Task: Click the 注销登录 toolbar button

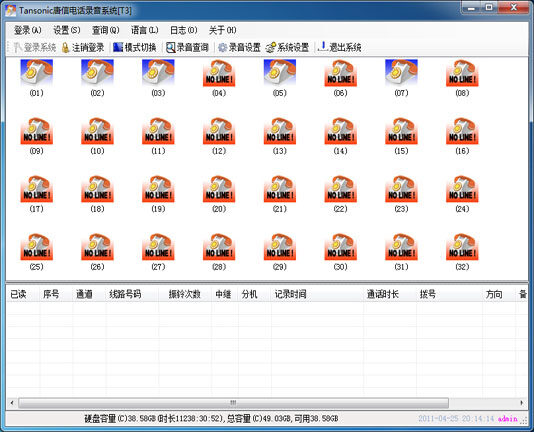Action: [x=83, y=47]
